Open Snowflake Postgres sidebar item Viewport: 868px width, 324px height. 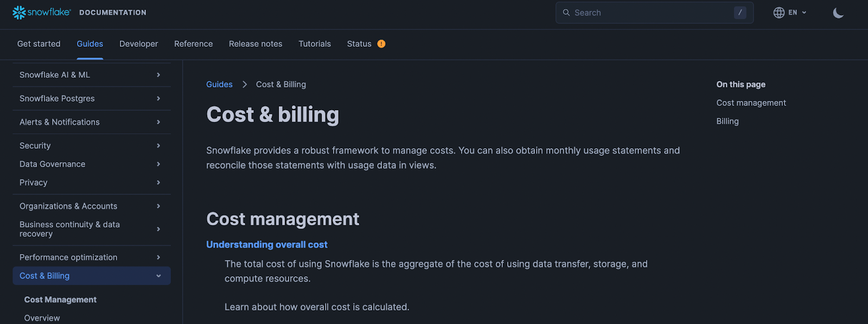[57, 98]
